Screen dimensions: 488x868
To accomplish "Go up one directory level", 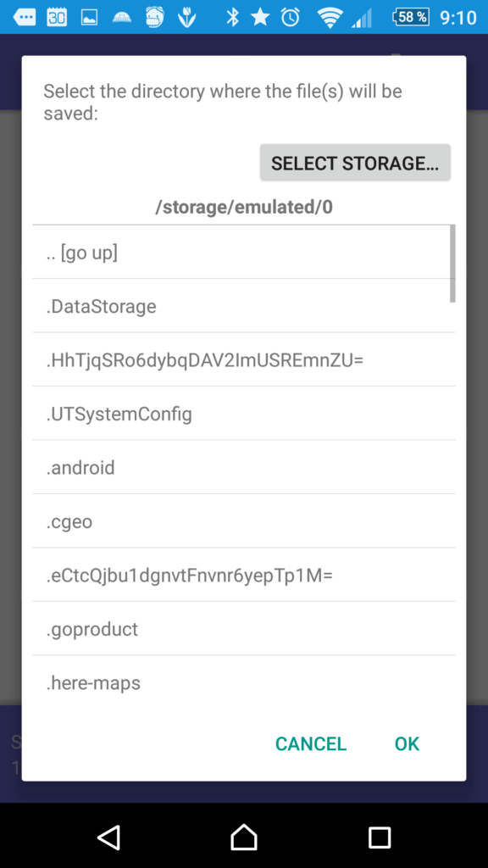I will click(243, 253).
